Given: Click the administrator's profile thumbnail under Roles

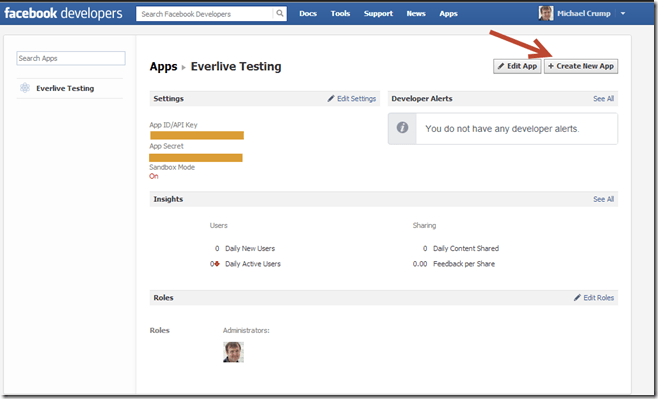Looking at the screenshot, I should [x=233, y=352].
